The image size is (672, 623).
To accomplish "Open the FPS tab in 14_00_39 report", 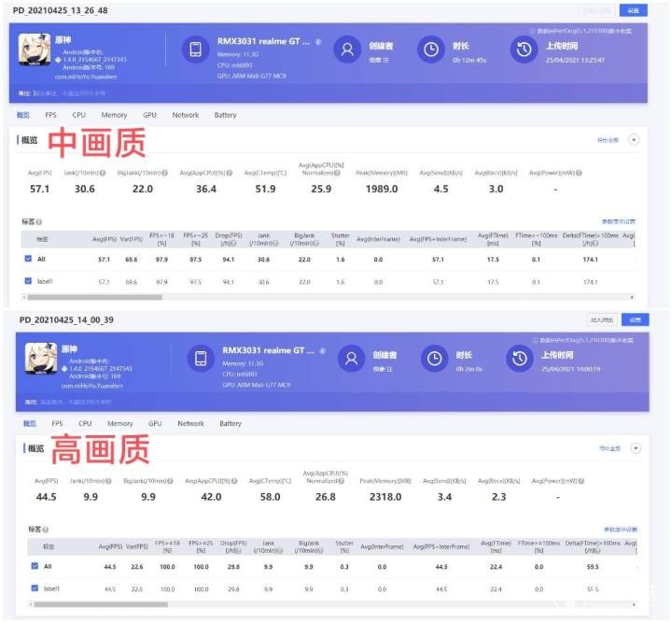I will click(57, 423).
